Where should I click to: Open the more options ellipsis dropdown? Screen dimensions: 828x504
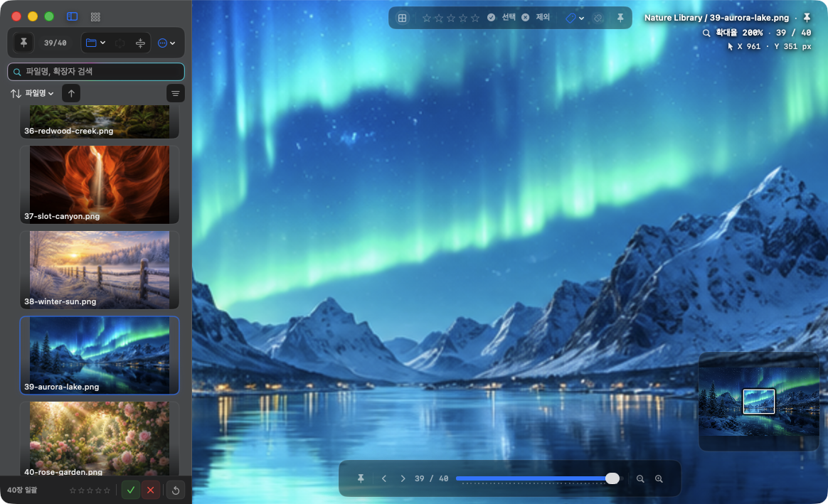click(166, 43)
